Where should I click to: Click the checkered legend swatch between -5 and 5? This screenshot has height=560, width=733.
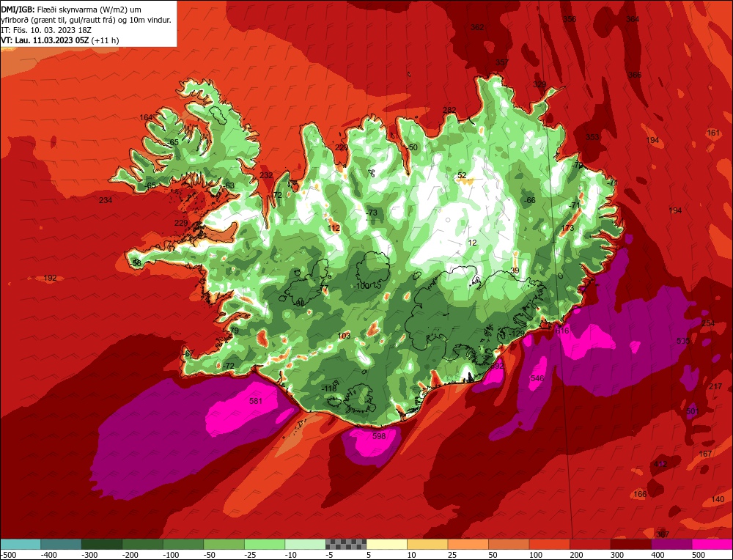pos(346,545)
